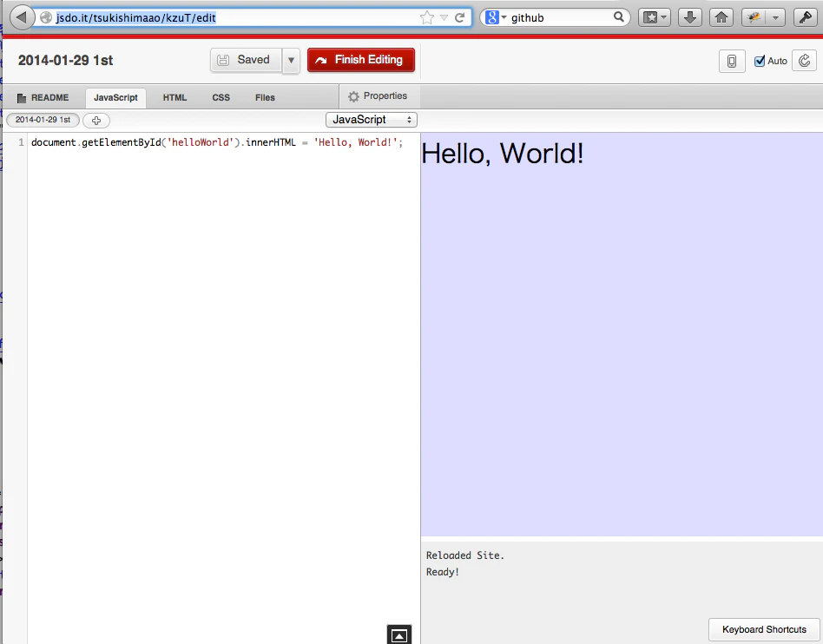Click the Hello, World! preview heading
This screenshot has height=644, width=823.
[503, 154]
